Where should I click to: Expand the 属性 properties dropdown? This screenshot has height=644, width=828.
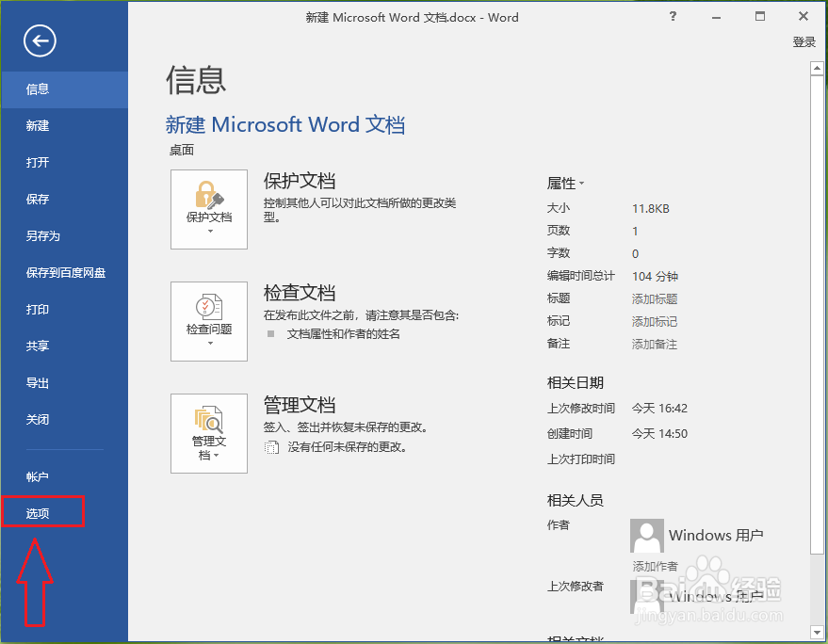(565, 184)
